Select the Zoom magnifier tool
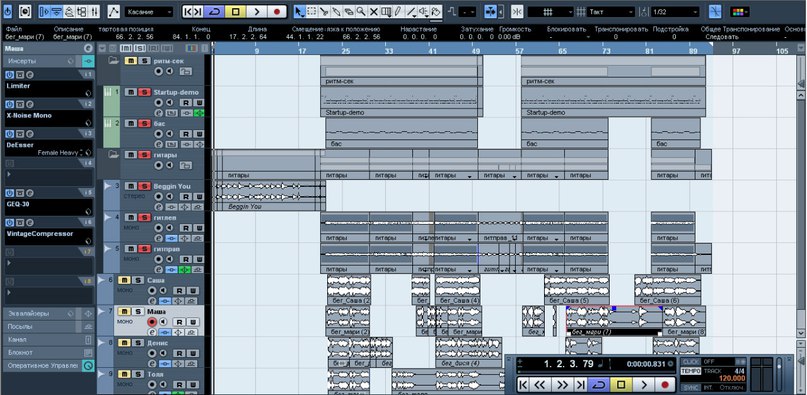This screenshot has height=395, width=807. click(361, 11)
